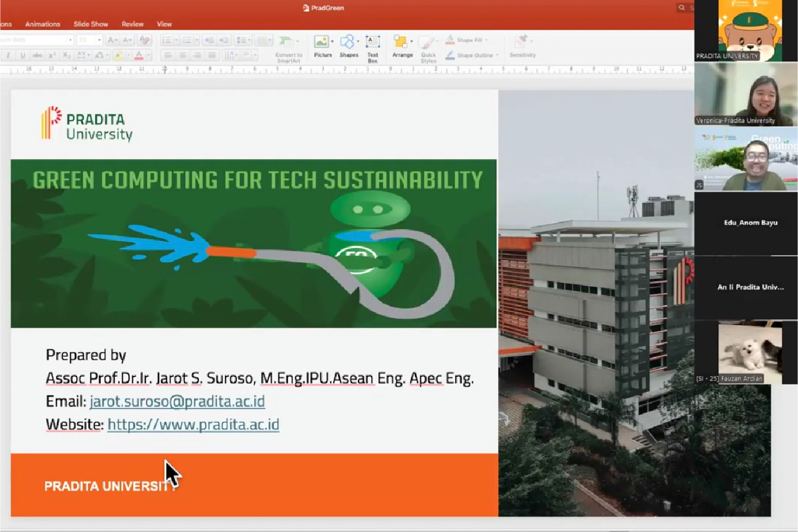Screen dimensions: 798x532
Task: Open the jarot.suroso@pradita.ac.id email link
Action: 177,401
